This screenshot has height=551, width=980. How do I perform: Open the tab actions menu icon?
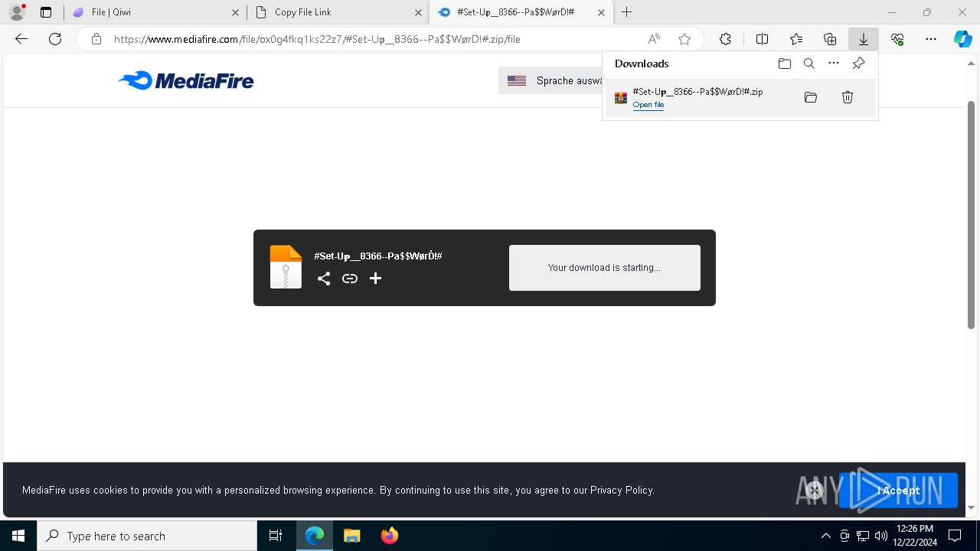[x=46, y=12]
